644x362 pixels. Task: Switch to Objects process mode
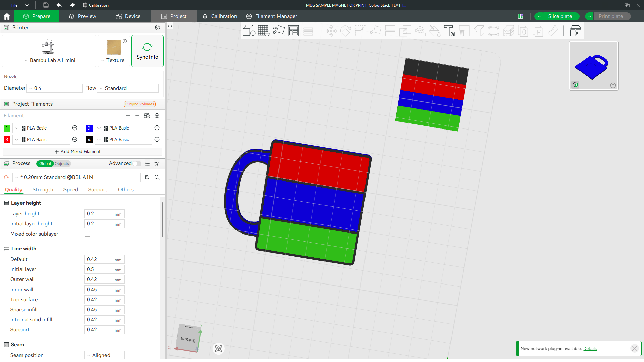[62, 164]
